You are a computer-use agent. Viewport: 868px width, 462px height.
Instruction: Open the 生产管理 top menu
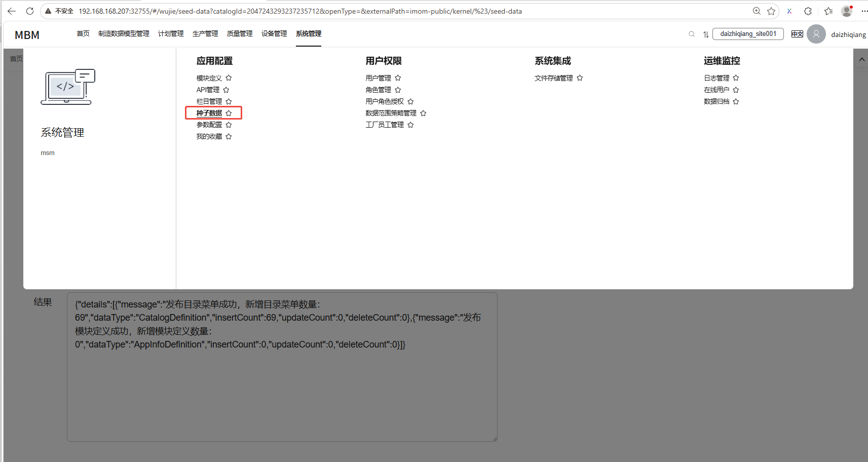205,33
